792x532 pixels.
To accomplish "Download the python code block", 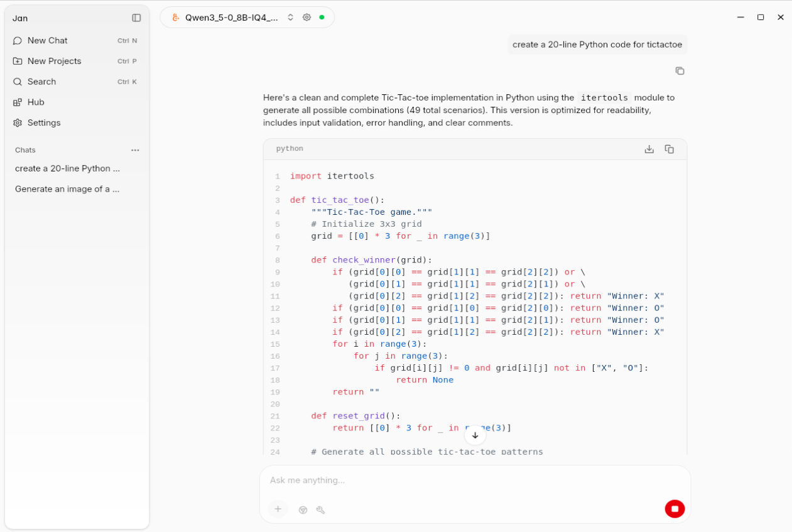I will [x=649, y=149].
